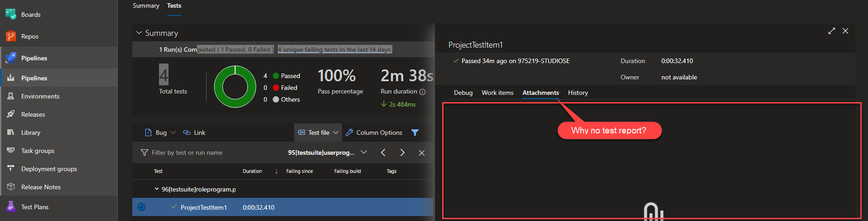Expand the test details pane to full screen
The width and height of the screenshot is (868, 221).
[x=831, y=31]
